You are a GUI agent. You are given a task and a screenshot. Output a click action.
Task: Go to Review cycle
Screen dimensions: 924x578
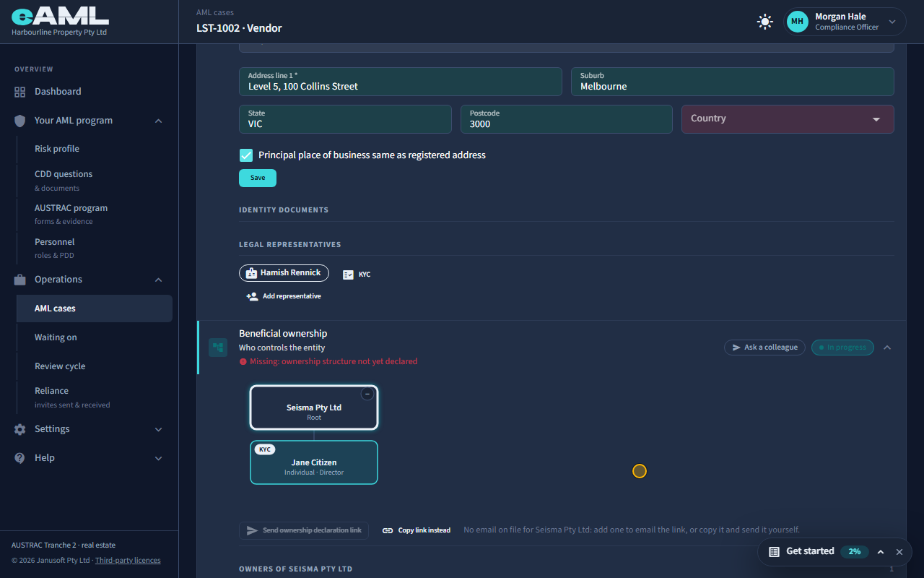click(x=95, y=366)
